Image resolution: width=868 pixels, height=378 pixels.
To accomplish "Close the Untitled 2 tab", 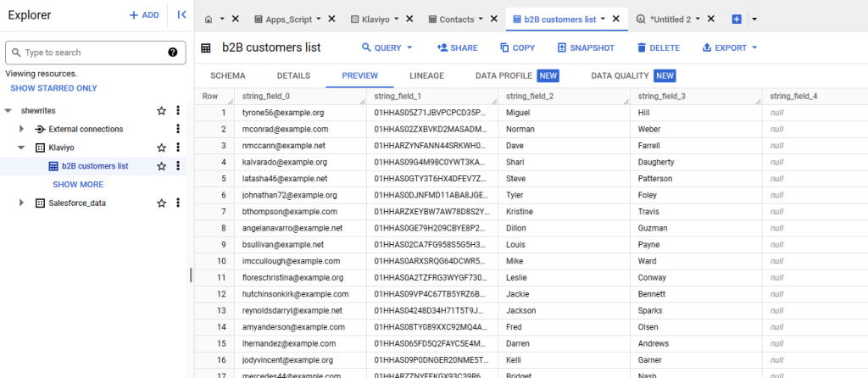I will pos(711,19).
